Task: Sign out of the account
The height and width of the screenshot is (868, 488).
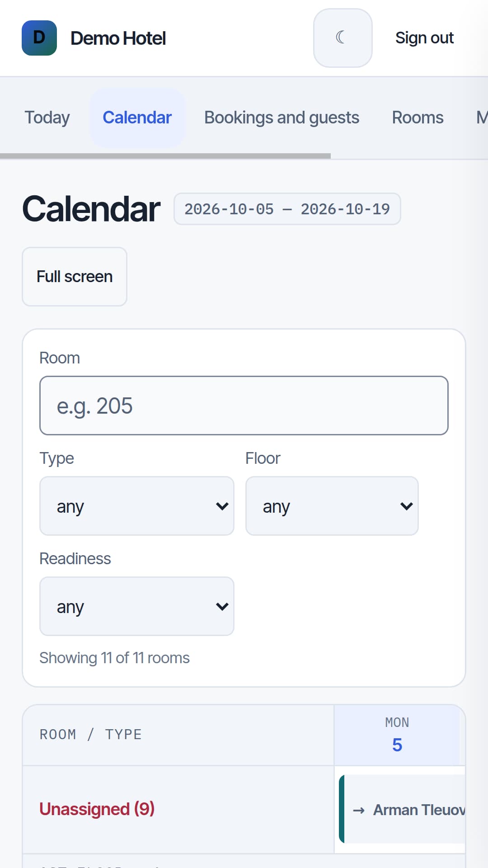Action: coord(424,38)
